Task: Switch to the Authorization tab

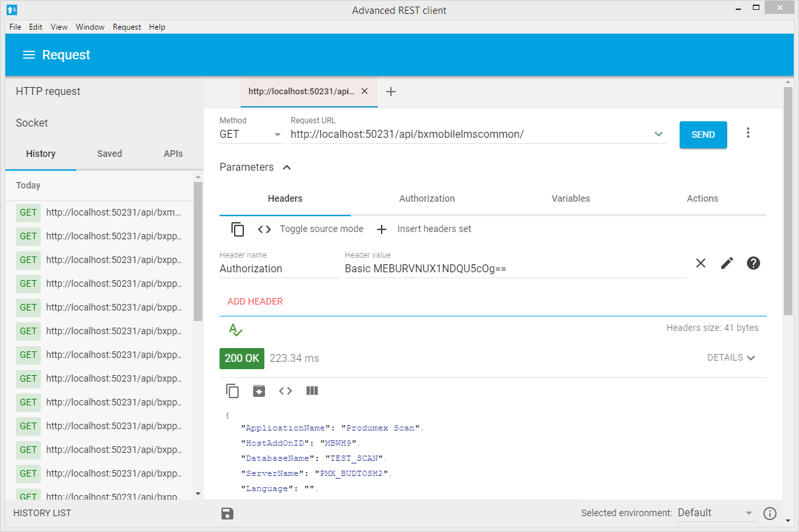Action: click(427, 198)
